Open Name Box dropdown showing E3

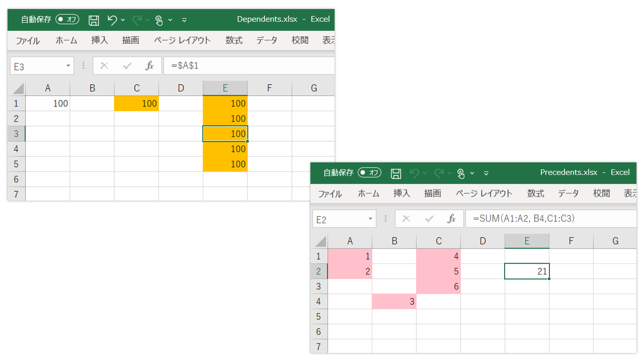[68, 66]
